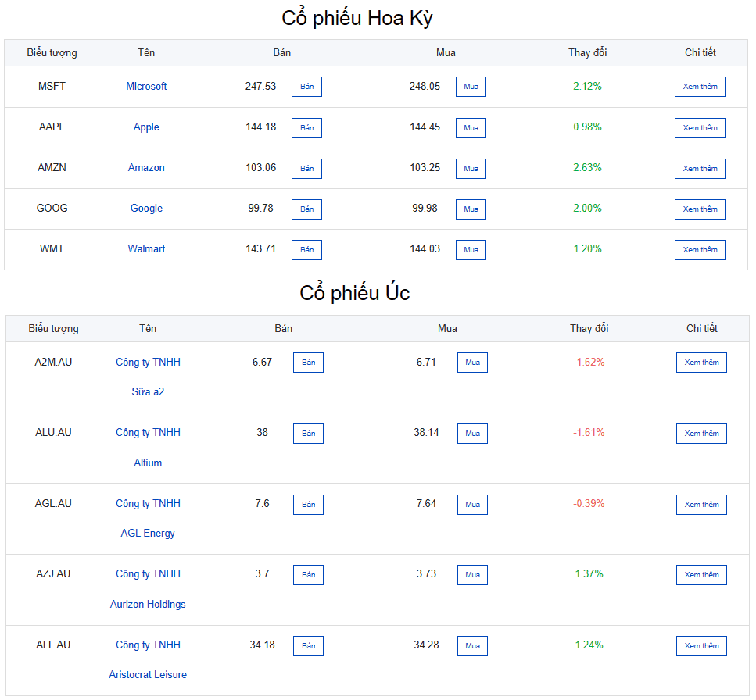Click Mua in the Amazon row

pyautogui.click(x=471, y=169)
